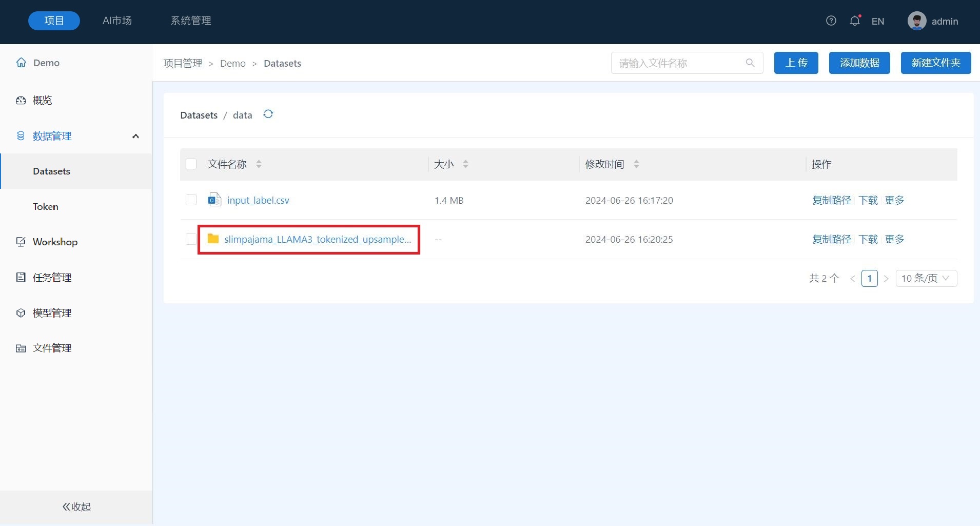980x526 pixels.
Task: Open the Workshop sidebar item
Action: point(55,242)
